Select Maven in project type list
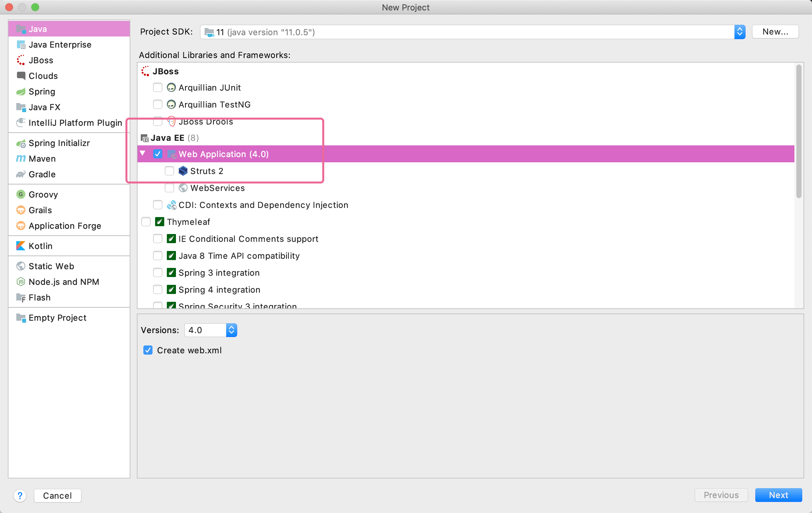 point(69,158)
